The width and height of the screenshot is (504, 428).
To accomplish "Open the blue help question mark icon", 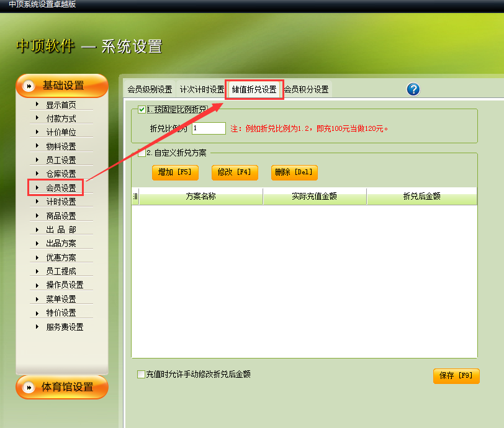I will click(413, 89).
